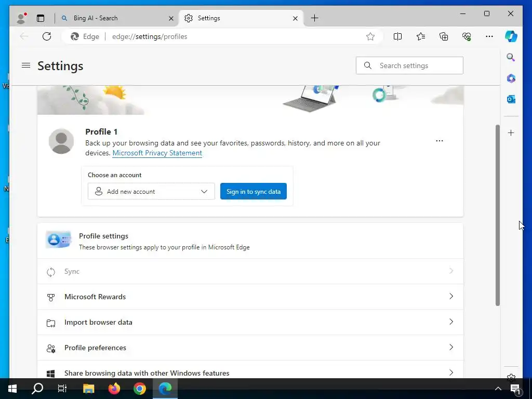Image resolution: width=532 pixels, height=399 pixels.
Task: Select the Settings tab
Action: point(241,18)
